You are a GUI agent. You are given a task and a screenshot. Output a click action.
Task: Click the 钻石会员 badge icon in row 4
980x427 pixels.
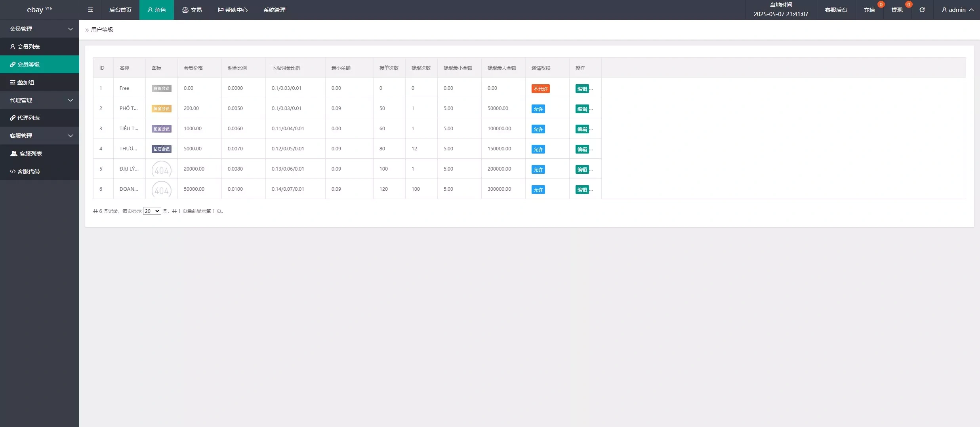click(162, 149)
